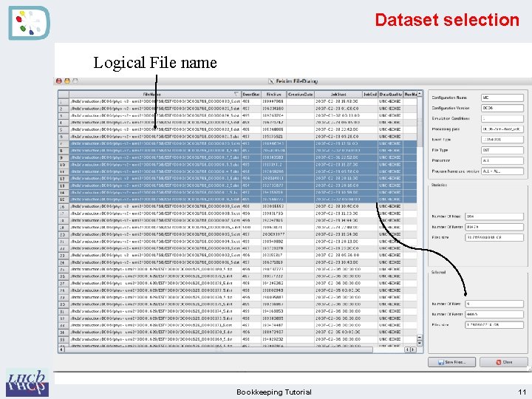The height and width of the screenshot is (399, 532).
Task: Click the Program Name and version field
Action: click(502, 171)
